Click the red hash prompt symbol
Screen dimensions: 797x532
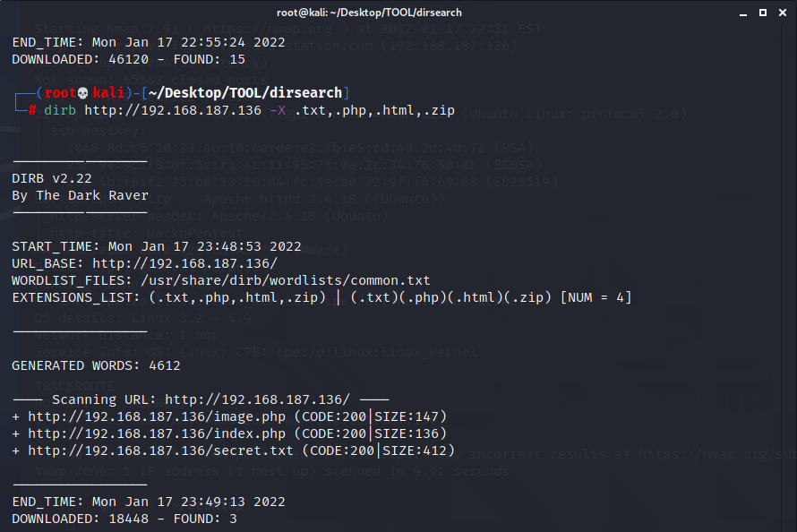click(x=32, y=110)
